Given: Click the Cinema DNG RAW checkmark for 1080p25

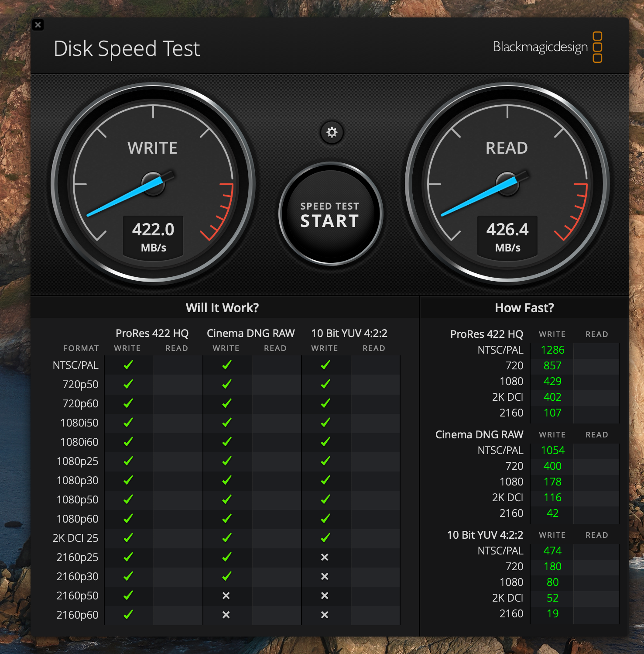Looking at the screenshot, I should (x=227, y=461).
